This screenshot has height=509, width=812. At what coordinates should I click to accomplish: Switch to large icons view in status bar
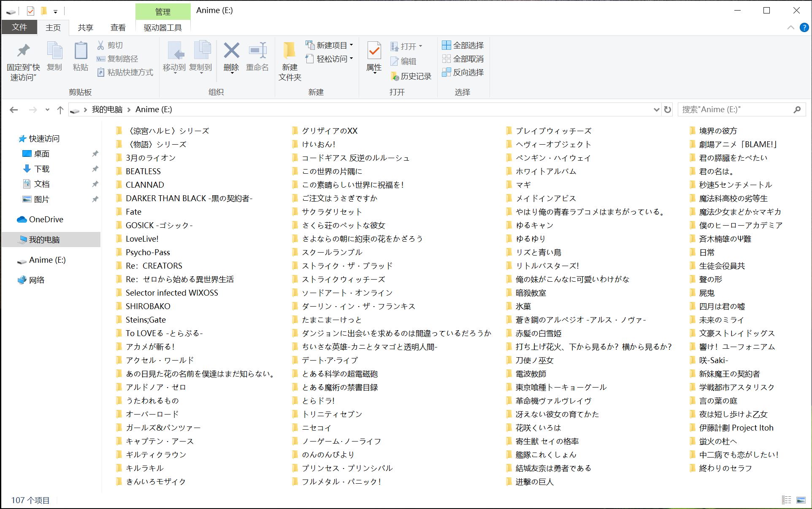(801, 500)
